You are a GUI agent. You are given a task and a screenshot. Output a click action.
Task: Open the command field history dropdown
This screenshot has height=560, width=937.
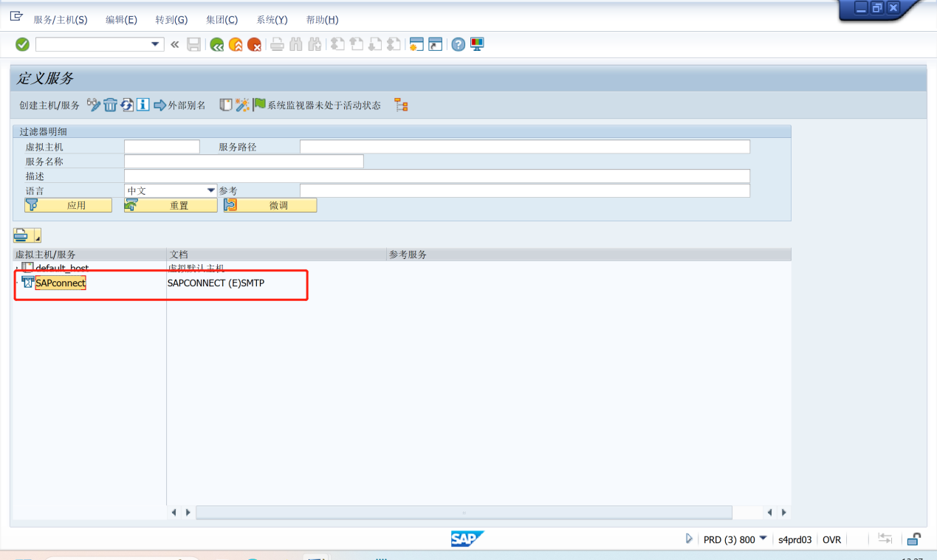click(156, 44)
